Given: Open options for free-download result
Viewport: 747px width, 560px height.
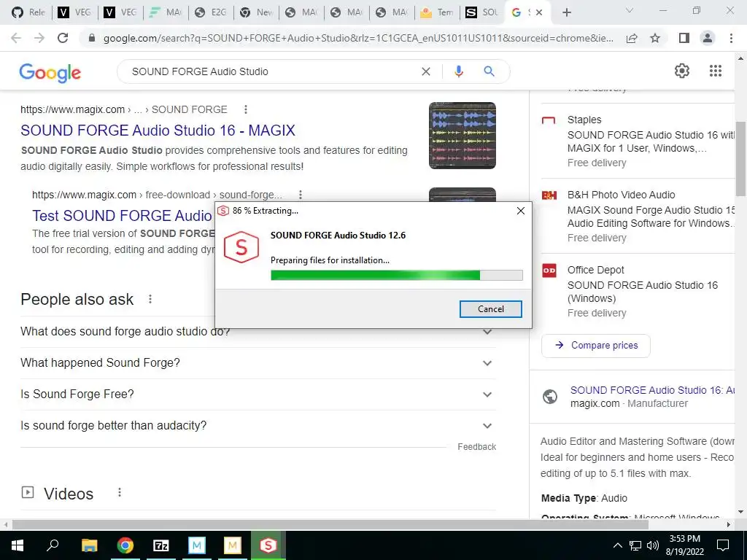Looking at the screenshot, I should [x=300, y=195].
